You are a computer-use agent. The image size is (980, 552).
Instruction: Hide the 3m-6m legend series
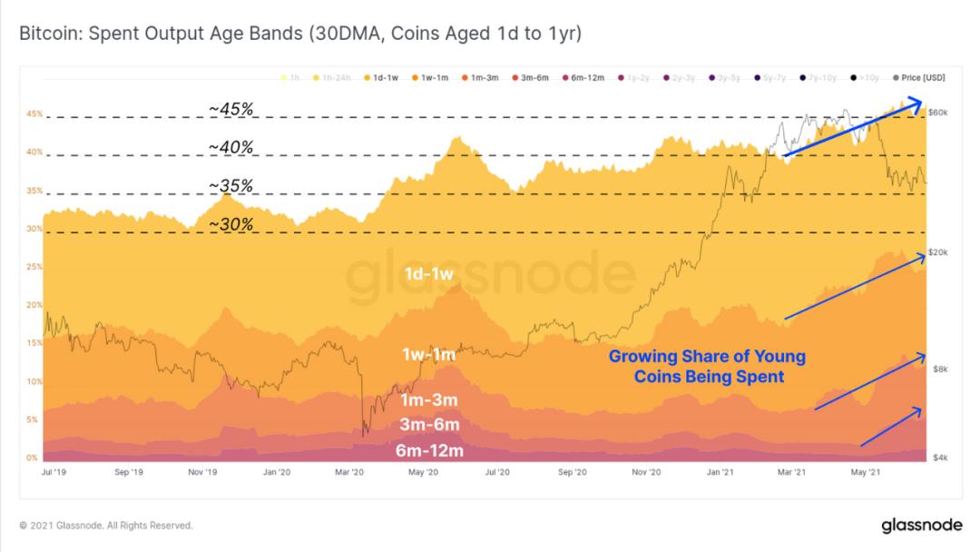[530, 78]
